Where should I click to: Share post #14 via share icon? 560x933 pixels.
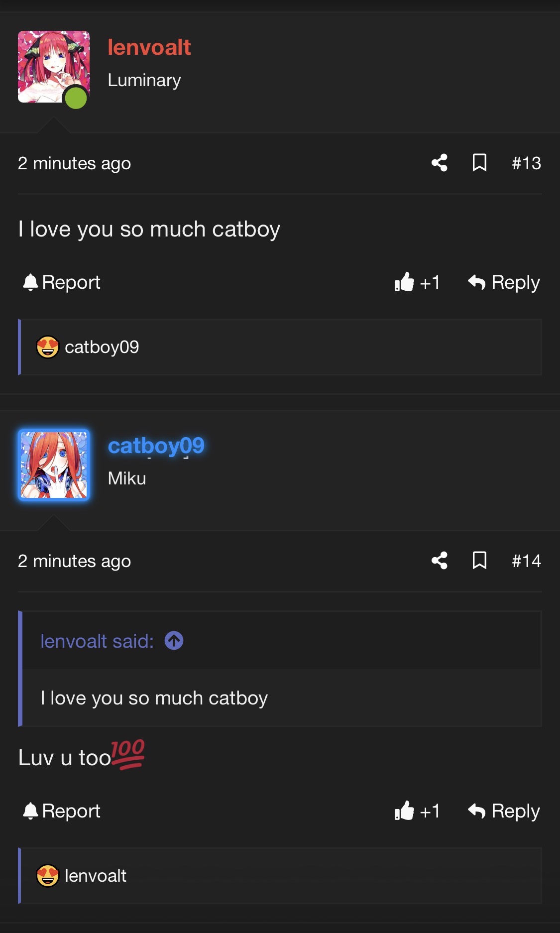pos(440,561)
